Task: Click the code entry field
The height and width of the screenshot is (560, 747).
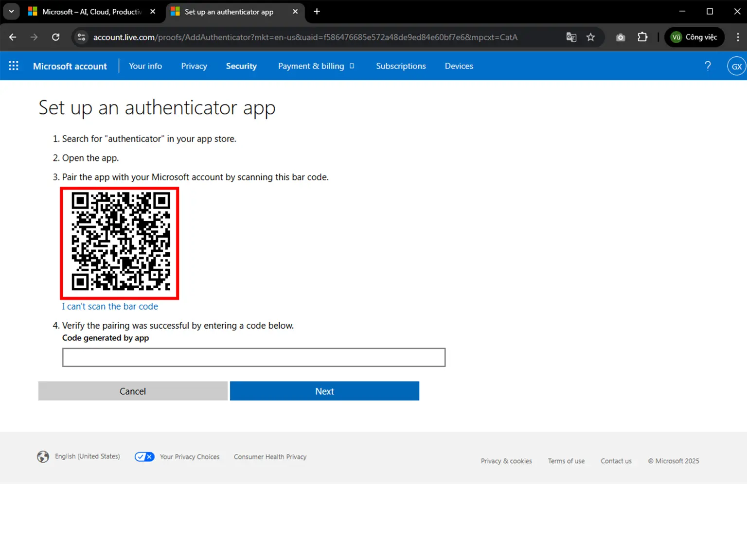Action: (x=253, y=357)
